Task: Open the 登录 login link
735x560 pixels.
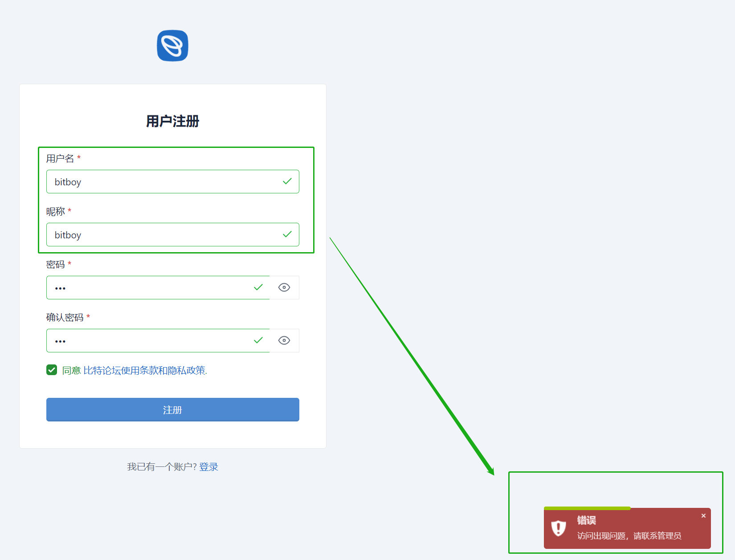Action: coord(208,466)
